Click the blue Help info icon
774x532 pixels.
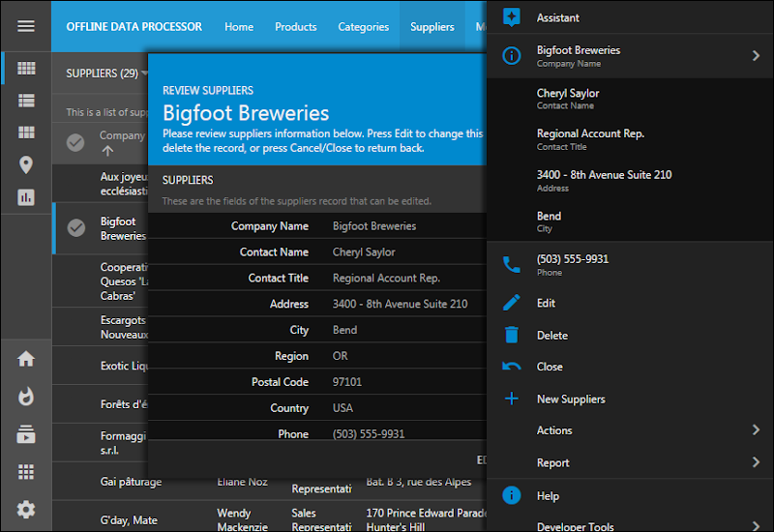coord(512,495)
